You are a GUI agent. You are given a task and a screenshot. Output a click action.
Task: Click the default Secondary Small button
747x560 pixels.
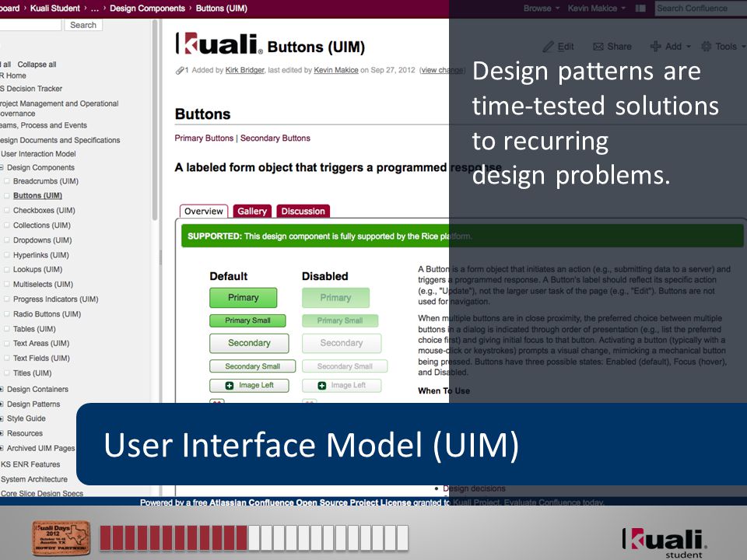pyautogui.click(x=252, y=366)
